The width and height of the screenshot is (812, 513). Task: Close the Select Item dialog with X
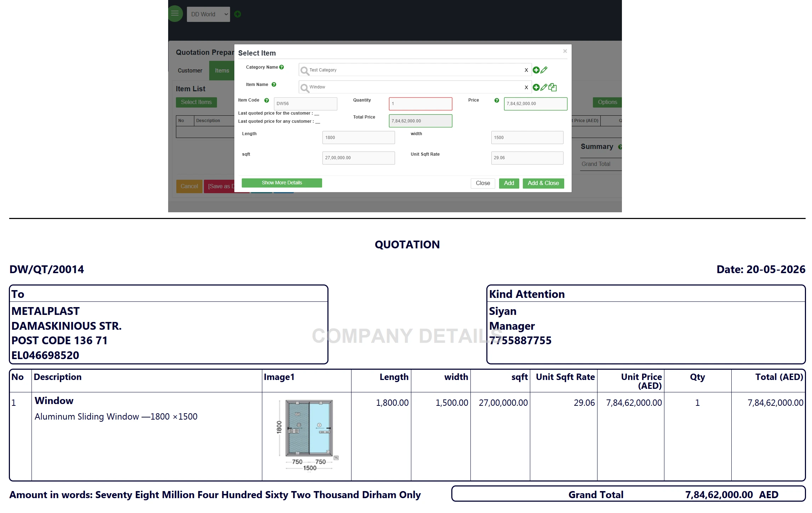[x=565, y=51]
